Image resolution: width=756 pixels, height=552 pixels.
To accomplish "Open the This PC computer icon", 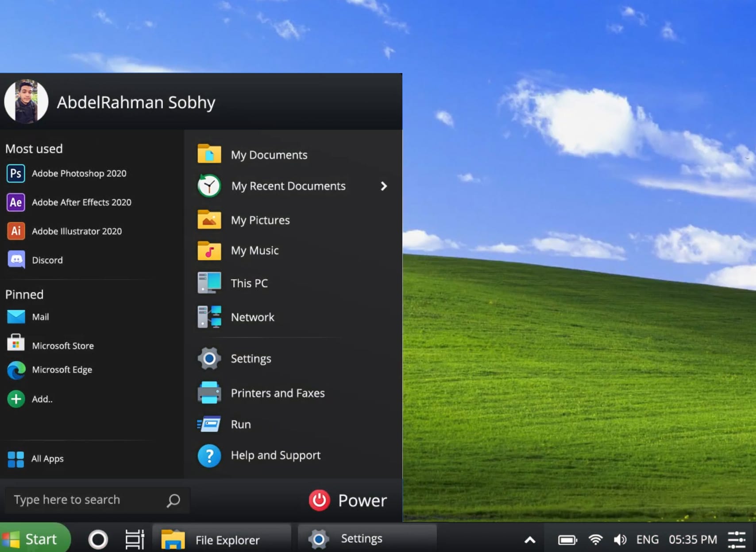I will [209, 283].
